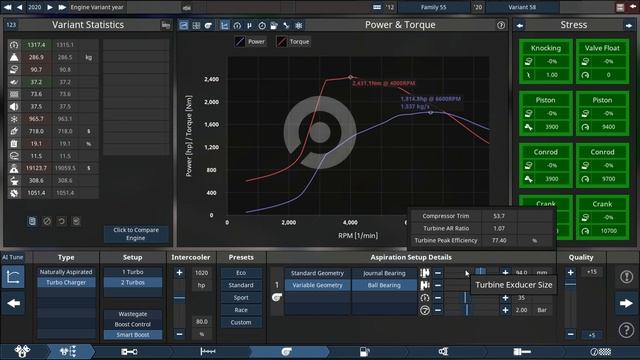Image resolution: width=640 pixels, height=360 pixels.
Task: Decrease quality with the minus button
Action: [571, 334]
